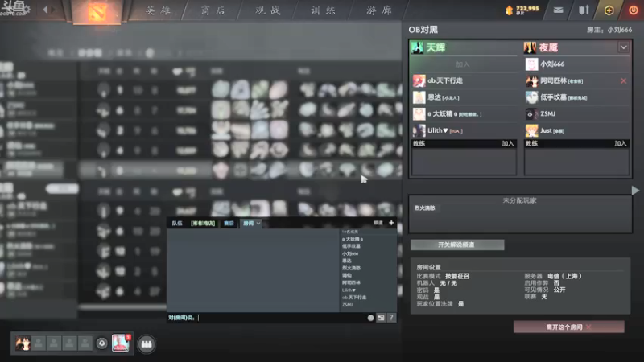Image resolution: width=644 pixels, height=362 pixels.
Task: Select 烈火浇愁 in unassigned players
Action: 425,208
